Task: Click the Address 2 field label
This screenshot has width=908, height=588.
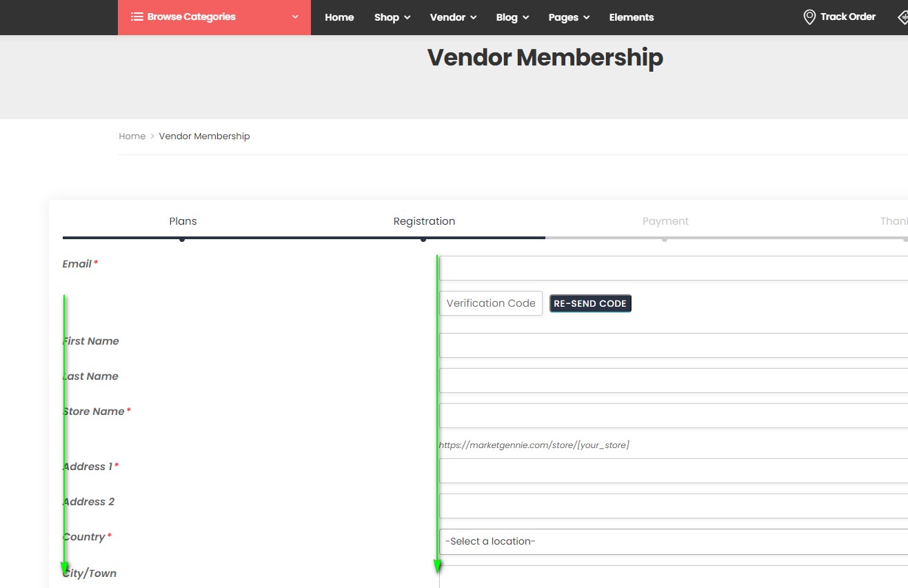Action: (88, 502)
